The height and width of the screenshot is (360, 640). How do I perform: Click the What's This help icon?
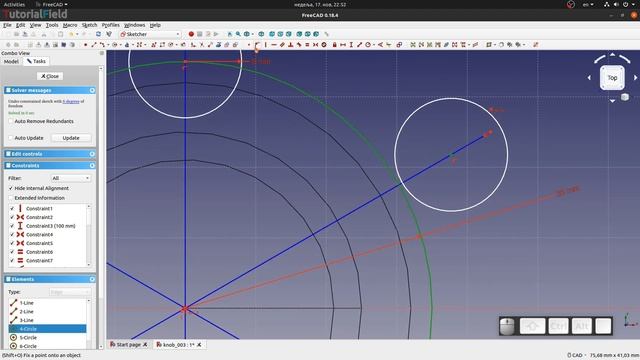point(109,34)
